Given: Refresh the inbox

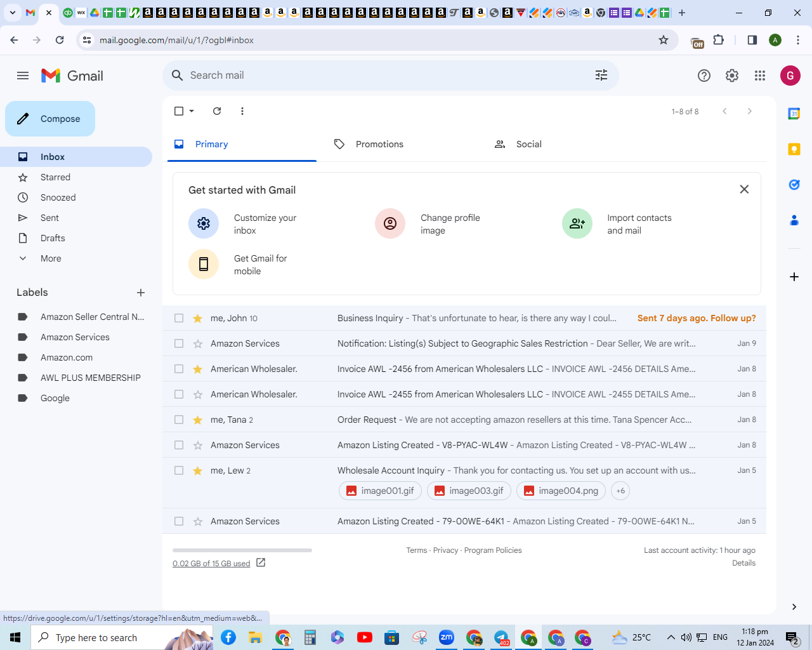Looking at the screenshot, I should click(217, 111).
